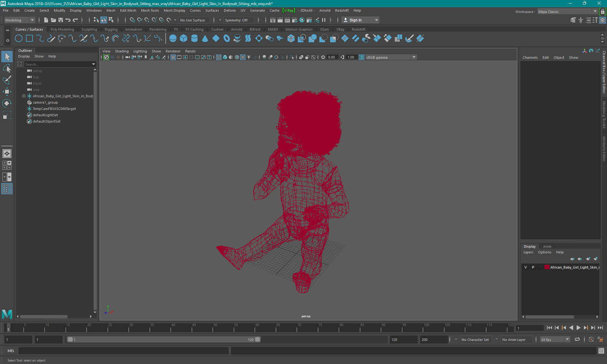This screenshot has height=364, width=607.
Task: Toggle wireframe shading in viewport
Action: 219,57
